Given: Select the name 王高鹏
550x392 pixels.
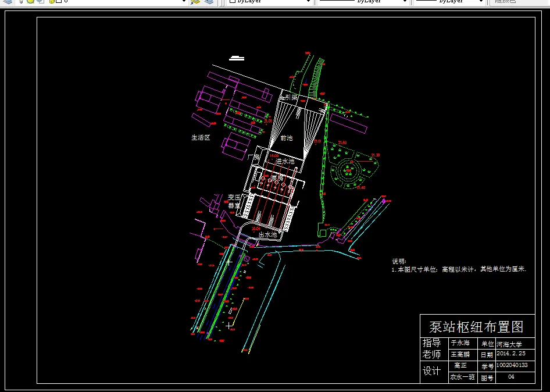Looking at the screenshot, I should click(460, 354).
